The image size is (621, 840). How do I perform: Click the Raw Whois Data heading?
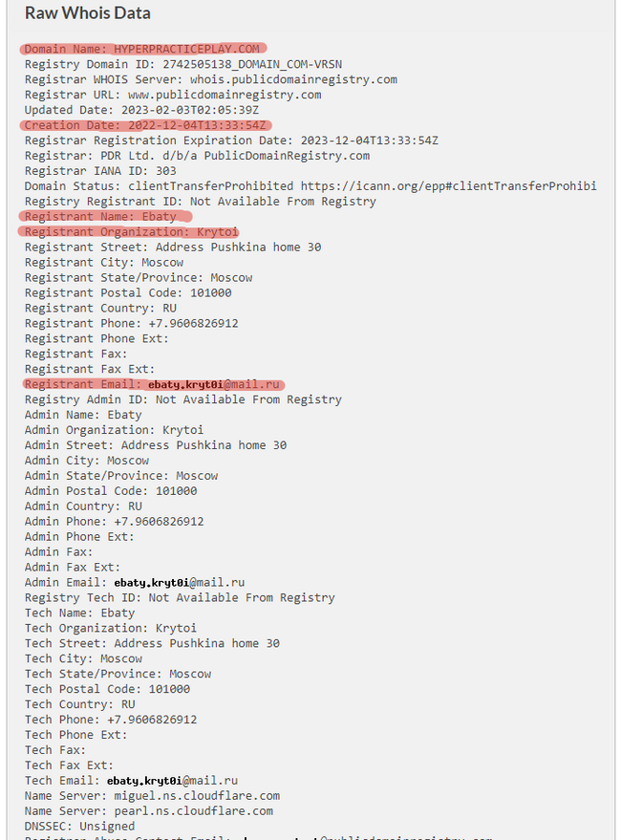point(87,13)
